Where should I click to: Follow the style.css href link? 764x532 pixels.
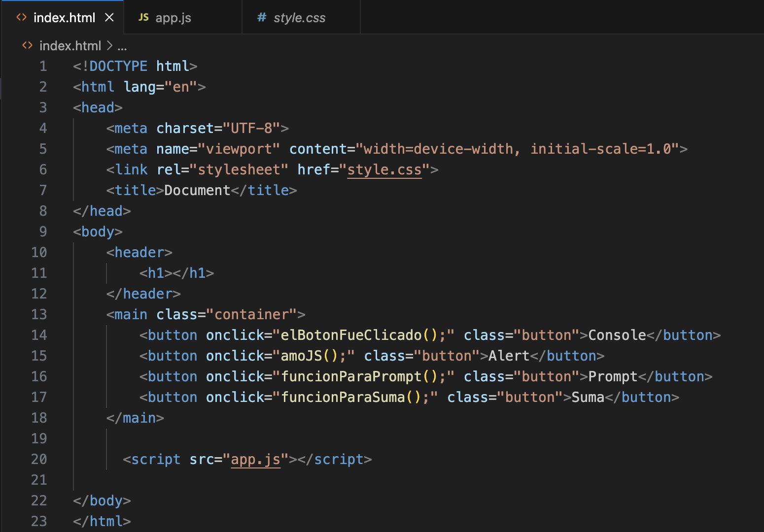pos(384,170)
